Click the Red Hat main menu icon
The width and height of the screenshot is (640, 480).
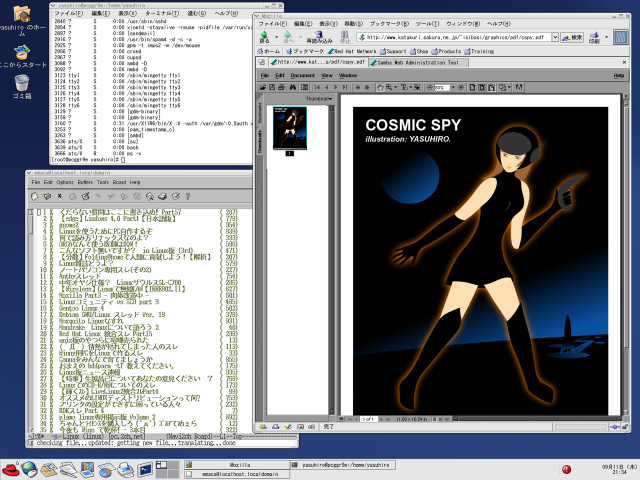pyautogui.click(x=12, y=467)
